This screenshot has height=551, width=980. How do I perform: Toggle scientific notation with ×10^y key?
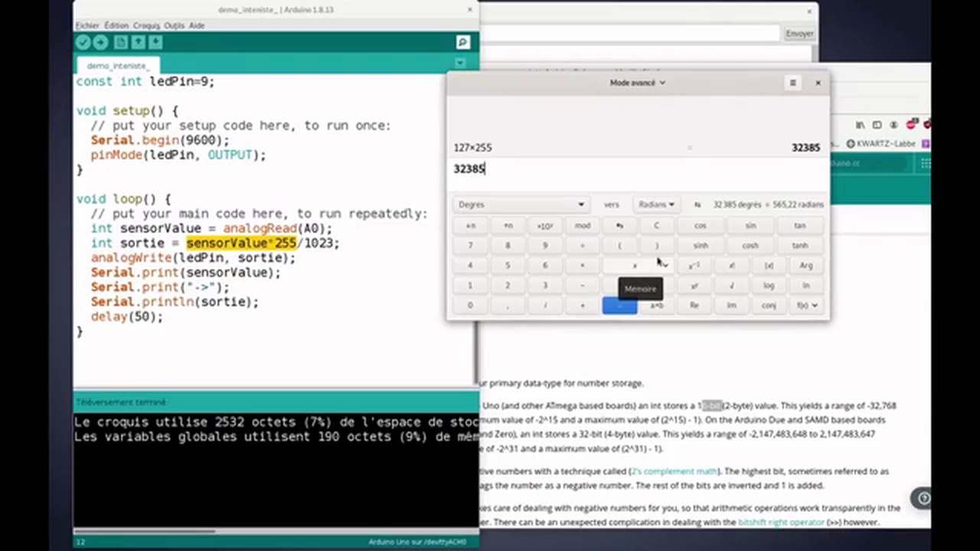(544, 225)
